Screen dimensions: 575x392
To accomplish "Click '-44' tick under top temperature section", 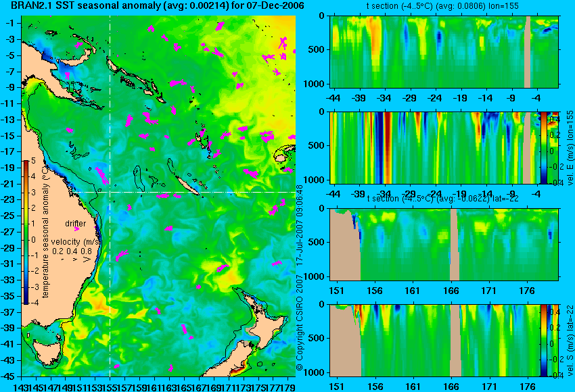I will point(333,98).
